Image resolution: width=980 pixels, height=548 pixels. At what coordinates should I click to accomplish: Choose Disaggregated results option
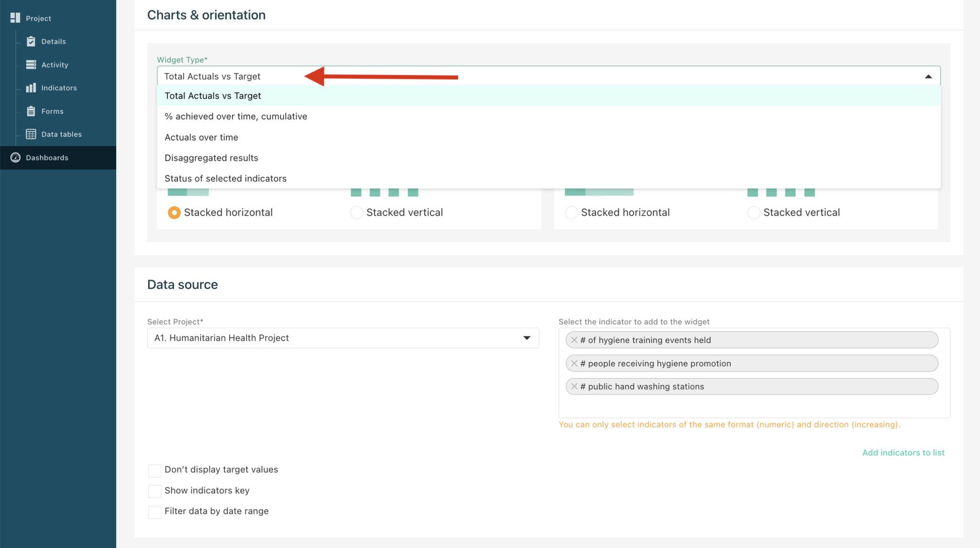(x=549, y=158)
